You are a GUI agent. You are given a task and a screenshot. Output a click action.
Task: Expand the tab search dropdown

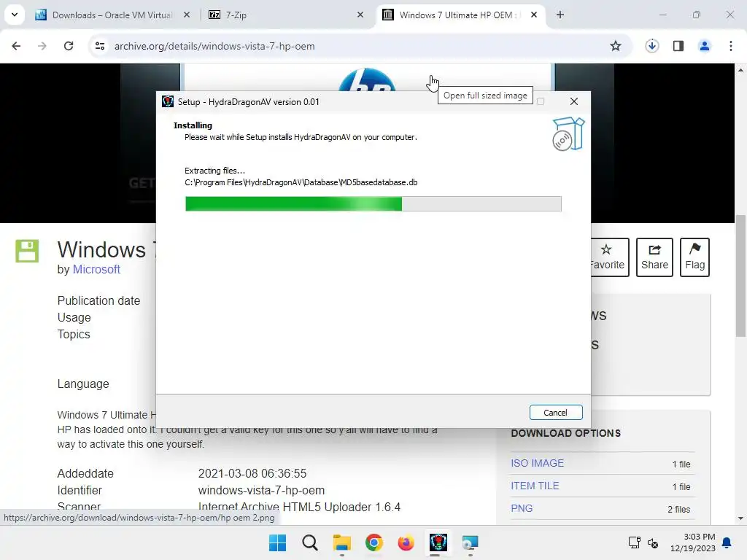15,15
